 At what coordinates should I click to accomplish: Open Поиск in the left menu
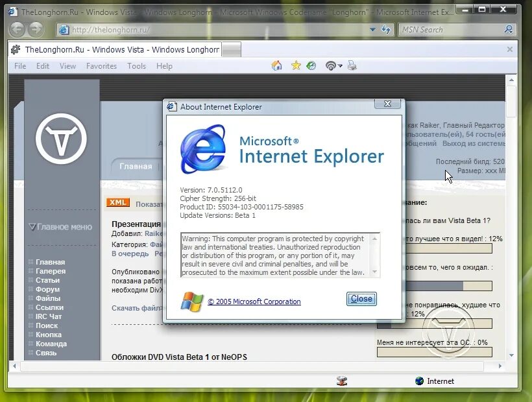pyautogui.click(x=47, y=325)
